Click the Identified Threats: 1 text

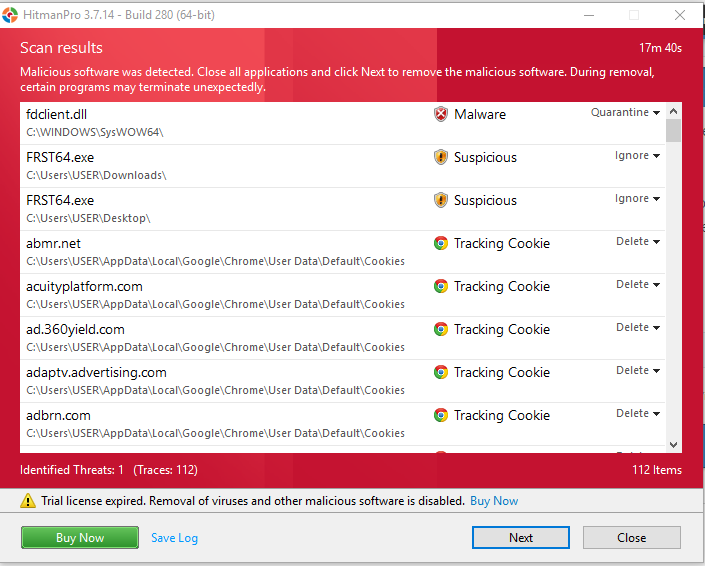71,470
